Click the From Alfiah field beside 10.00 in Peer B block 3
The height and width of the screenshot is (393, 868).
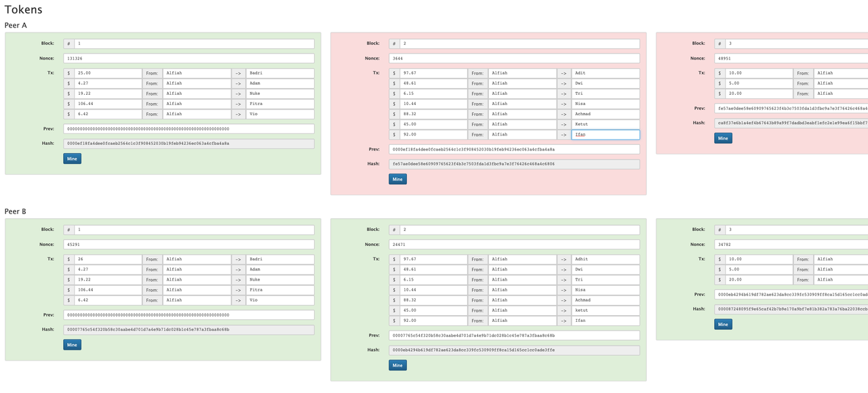841,260
